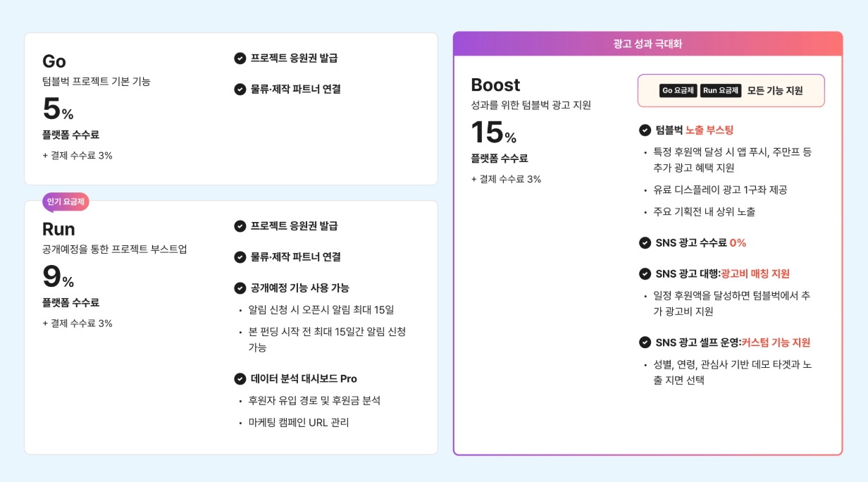The height and width of the screenshot is (482, 868).
Task: Click the Go 요금제 black tag
Action: pyautogui.click(x=678, y=90)
